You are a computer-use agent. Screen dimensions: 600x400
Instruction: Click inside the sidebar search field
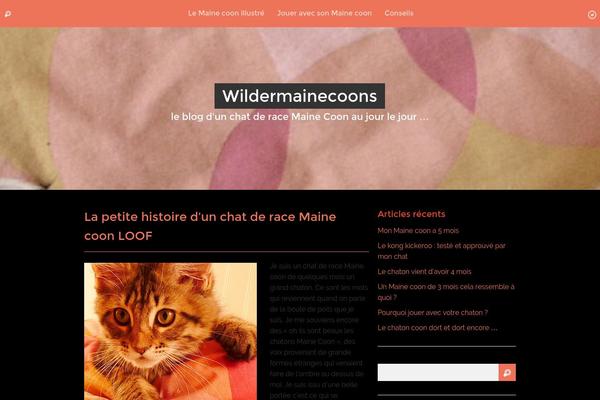[x=438, y=372]
